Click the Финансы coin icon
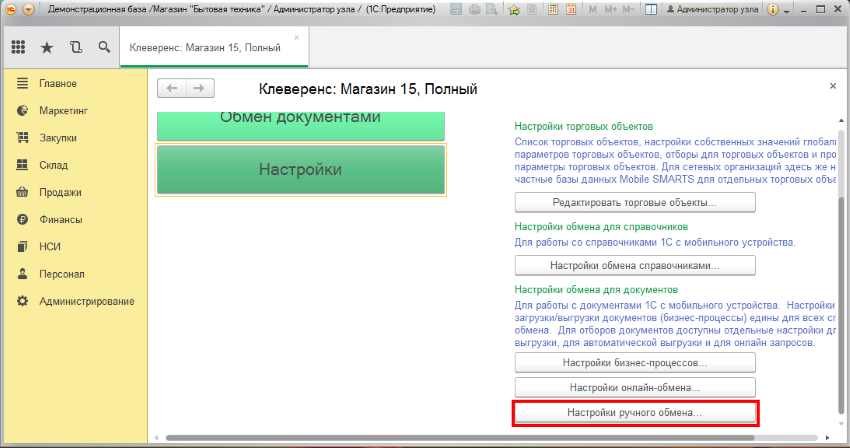Screen dimensions: 850x448 coord(22,219)
